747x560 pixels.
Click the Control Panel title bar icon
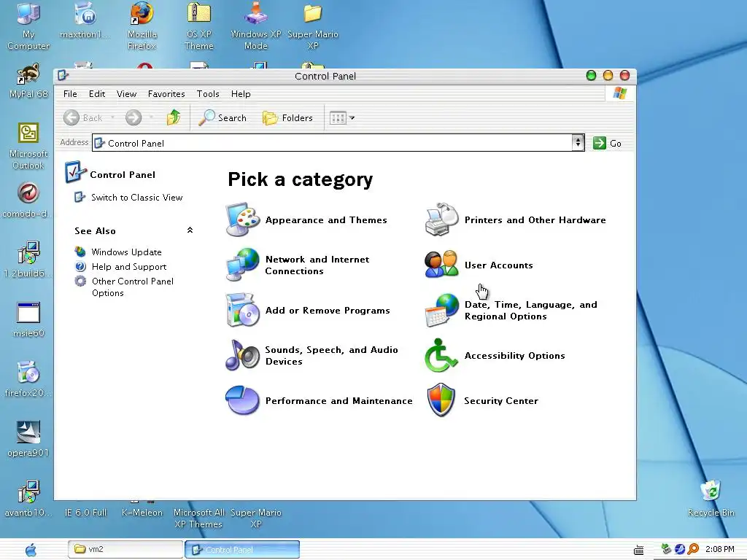[63, 75]
